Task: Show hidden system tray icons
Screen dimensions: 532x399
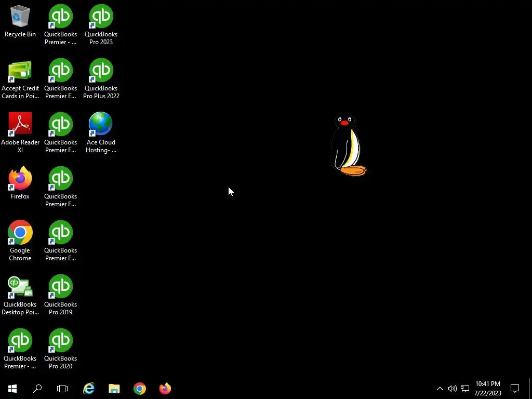Action: (x=440, y=389)
